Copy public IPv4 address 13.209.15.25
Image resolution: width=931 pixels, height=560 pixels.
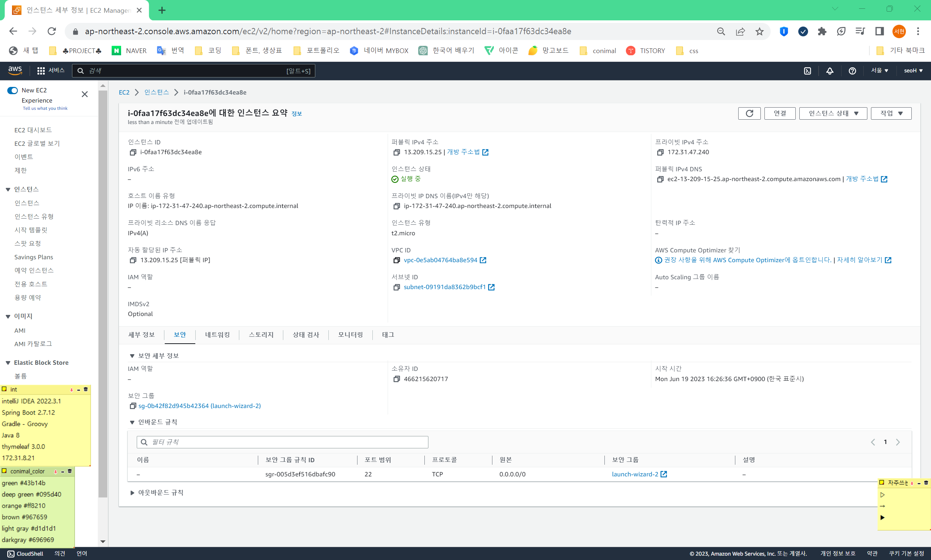coord(396,152)
